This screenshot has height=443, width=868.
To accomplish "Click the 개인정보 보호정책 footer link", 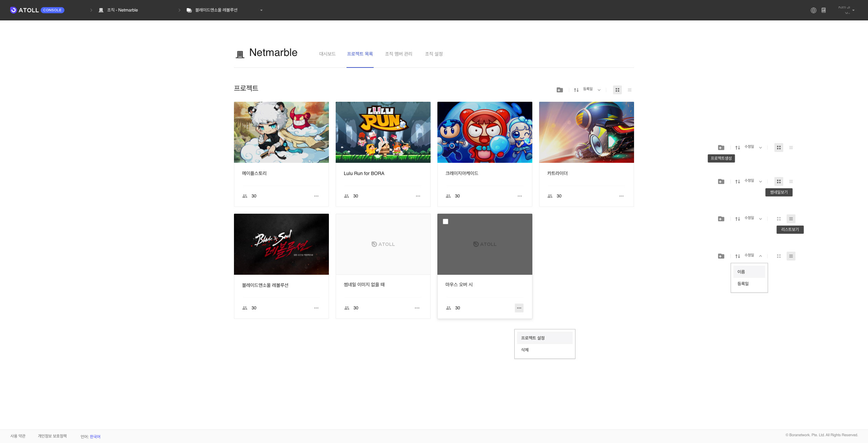I will [52, 436].
